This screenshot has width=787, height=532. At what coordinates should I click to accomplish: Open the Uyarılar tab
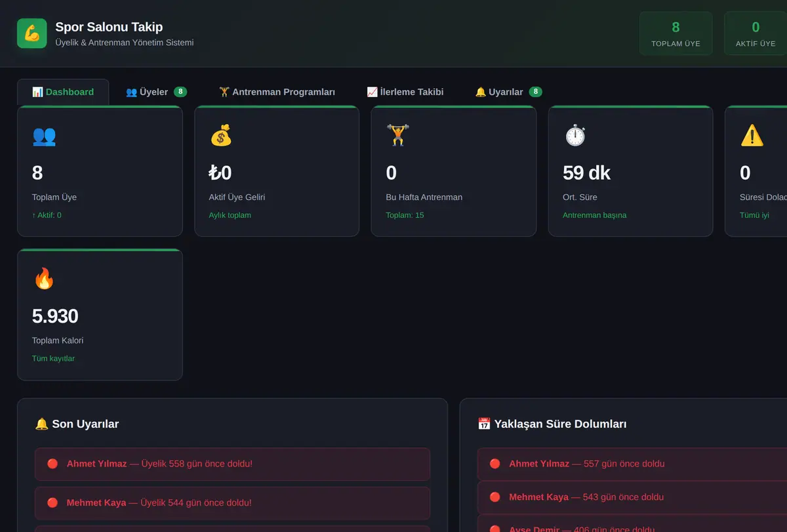click(508, 92)
